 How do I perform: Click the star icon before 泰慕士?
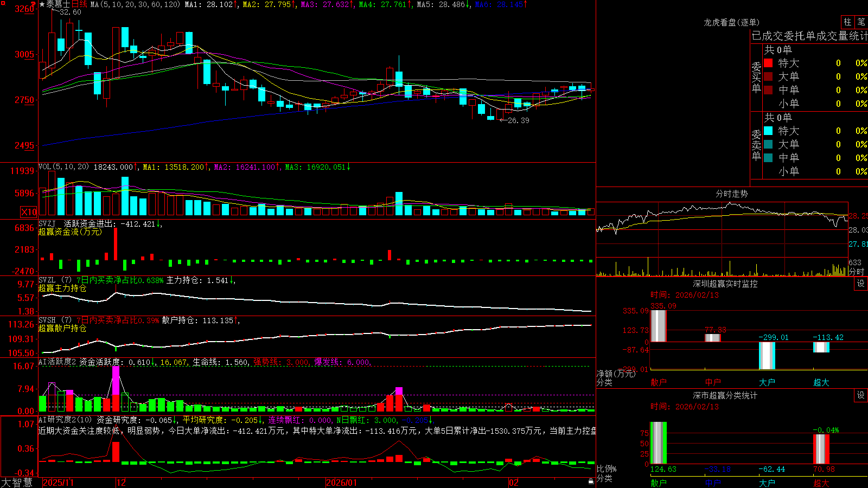point(42,4)
